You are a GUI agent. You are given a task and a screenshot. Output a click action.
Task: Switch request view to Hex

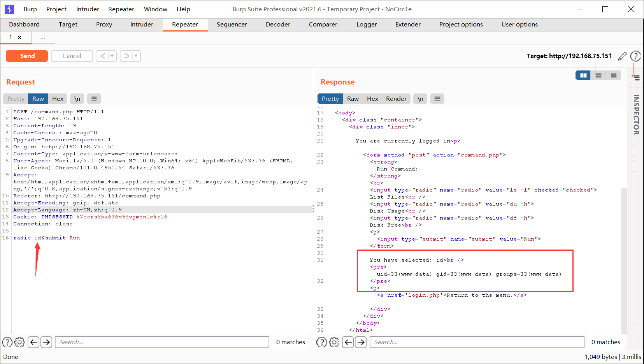(58, 99)
